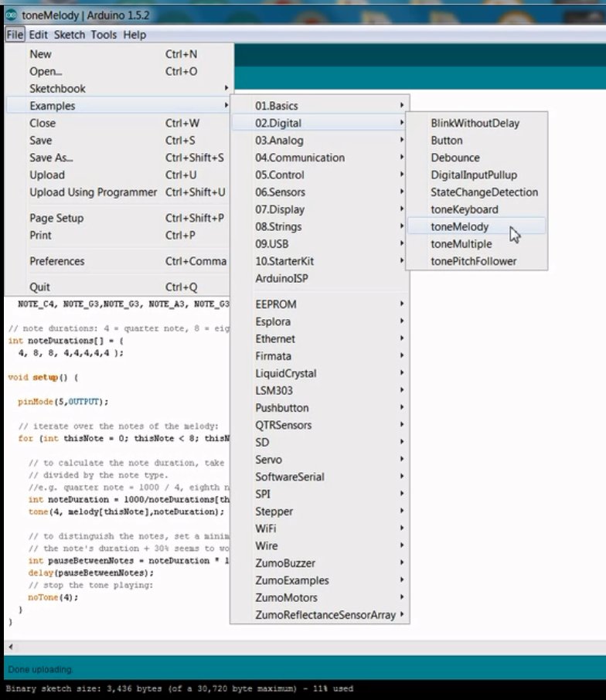Screen dimensions: 606x700
Task: Select Save in the File menu
Action: pos(119,140)
